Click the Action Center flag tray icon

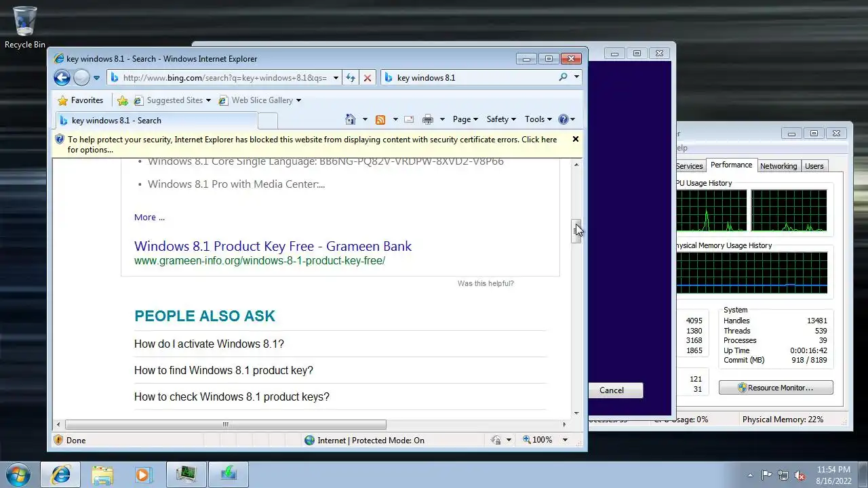(767, 475)
